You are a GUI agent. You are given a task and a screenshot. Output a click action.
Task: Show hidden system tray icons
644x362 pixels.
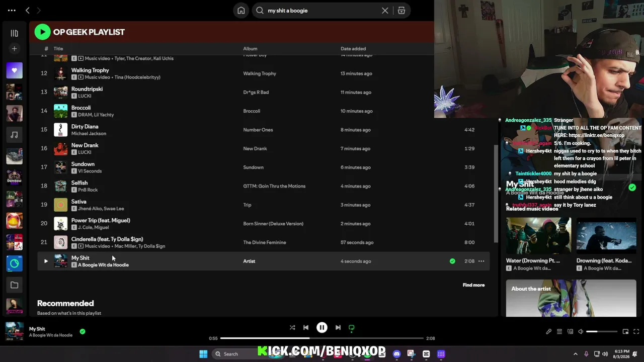click(576, 354)
